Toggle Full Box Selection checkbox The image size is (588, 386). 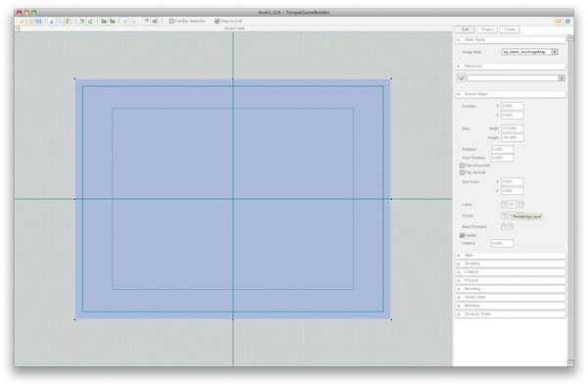click(171, 22)
